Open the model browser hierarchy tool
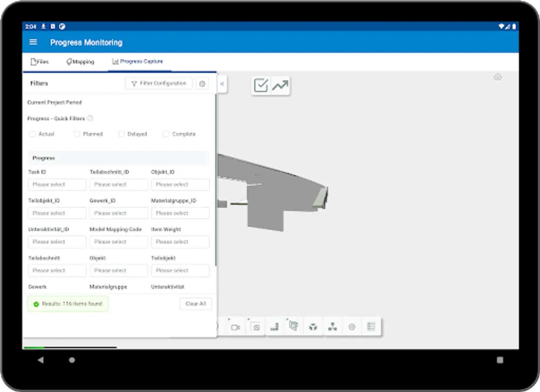 point(333,327)
